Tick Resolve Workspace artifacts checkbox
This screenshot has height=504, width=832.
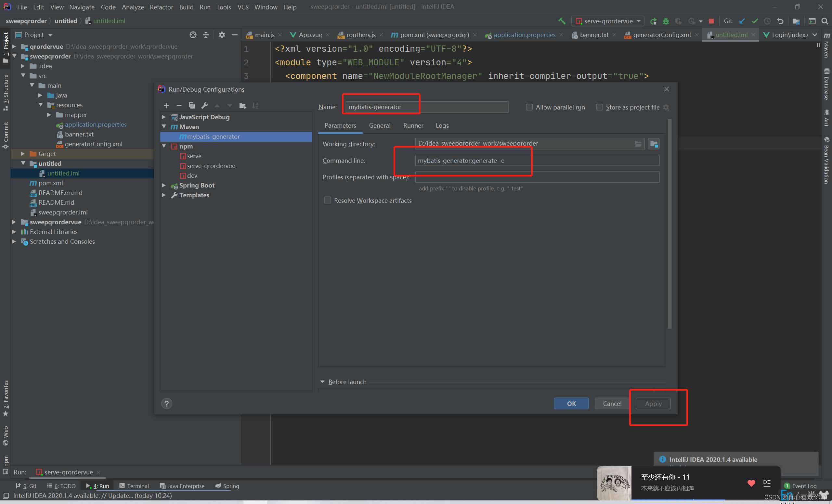[x=327, y=200]
